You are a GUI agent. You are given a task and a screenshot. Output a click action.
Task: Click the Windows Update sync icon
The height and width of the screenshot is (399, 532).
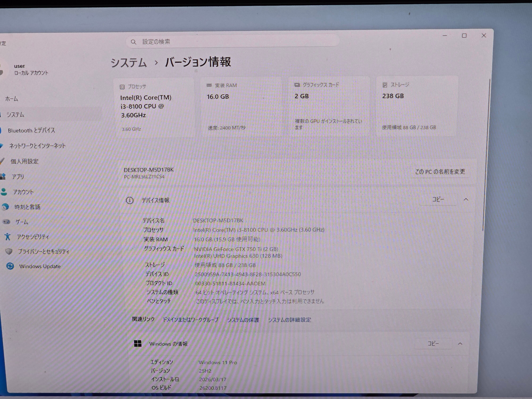click(10, 266)
